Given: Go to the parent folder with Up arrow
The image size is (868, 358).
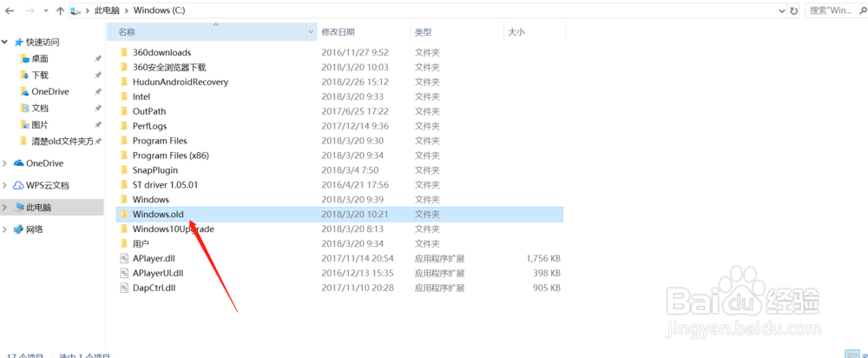Looking at the screenshot, I should pyautogui.click(x=60, y=10).
